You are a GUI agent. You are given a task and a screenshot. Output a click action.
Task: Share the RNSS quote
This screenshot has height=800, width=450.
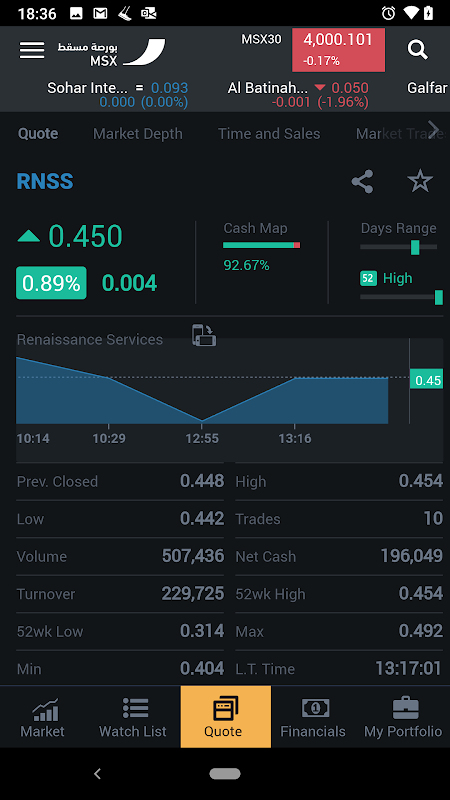362,182
